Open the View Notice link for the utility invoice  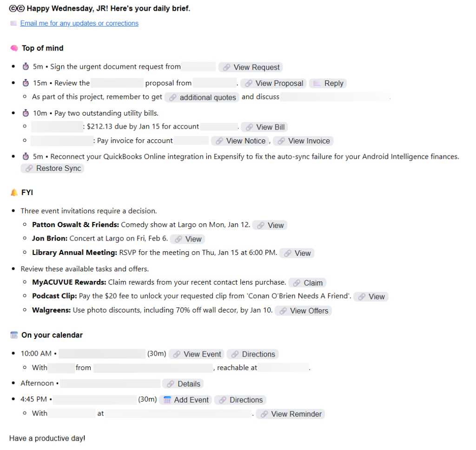click(240, 141)
